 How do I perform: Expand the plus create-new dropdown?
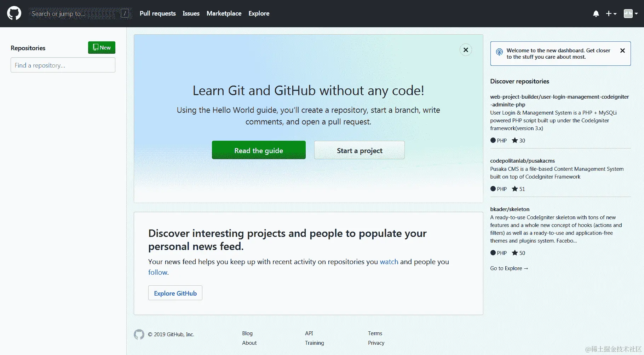click(x=611, y=13)
